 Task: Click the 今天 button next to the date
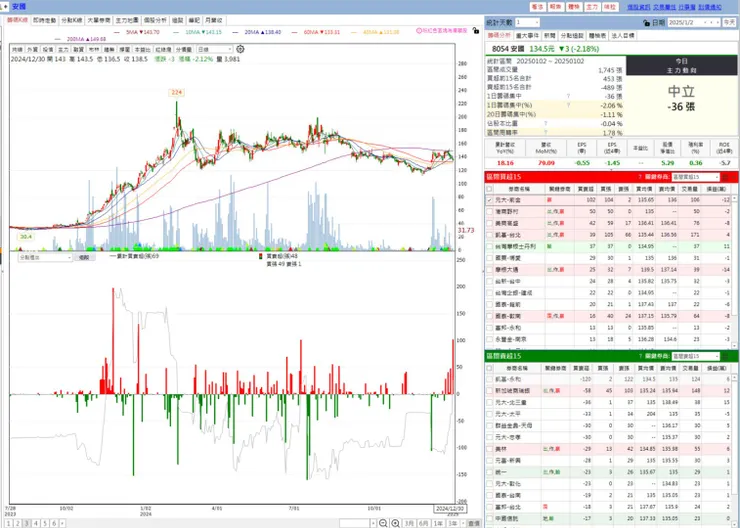pyautogui.click(x=729, y=23)
